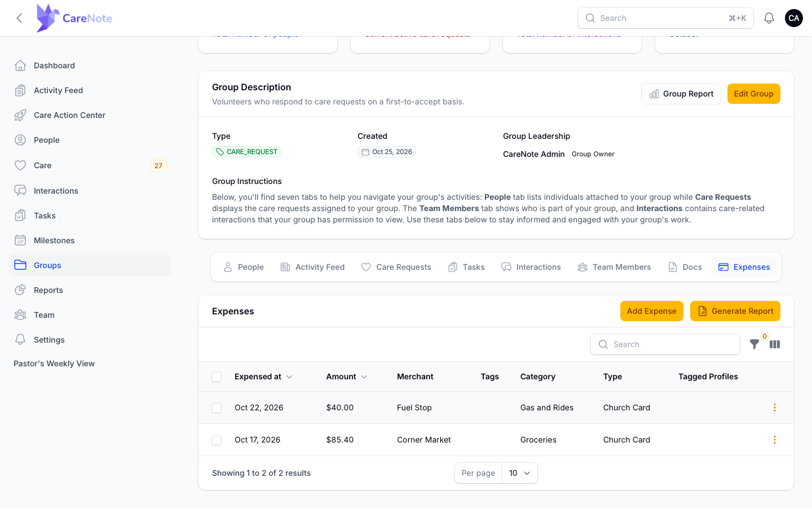This screenshot has height=508, width=812.
Task: Open the CA user avatar menu
Action: (794, 18)
